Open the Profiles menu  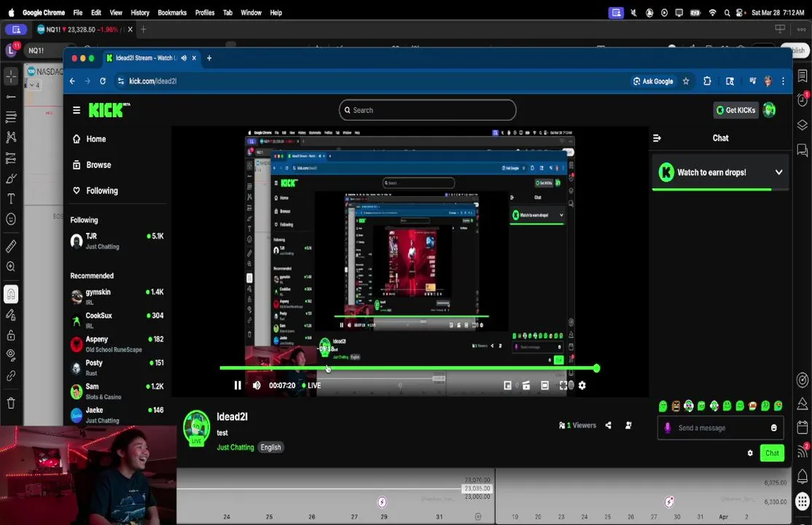click(205, 12)
